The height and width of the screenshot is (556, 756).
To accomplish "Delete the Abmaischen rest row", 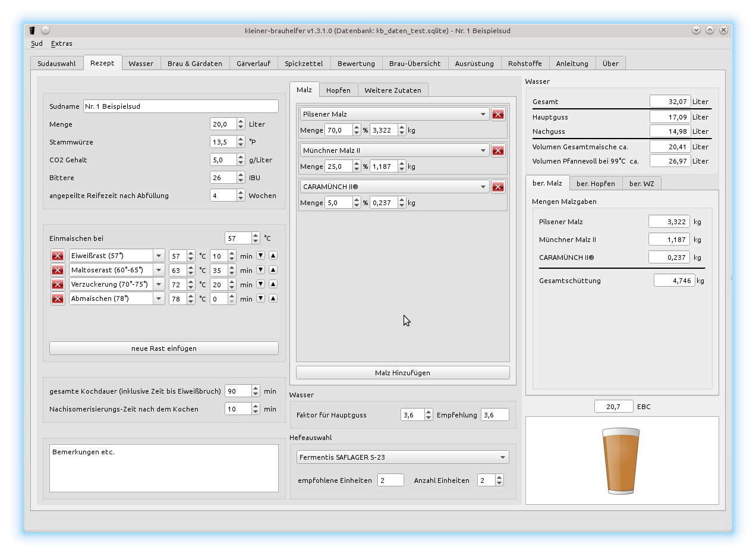I will click(58, 299).
